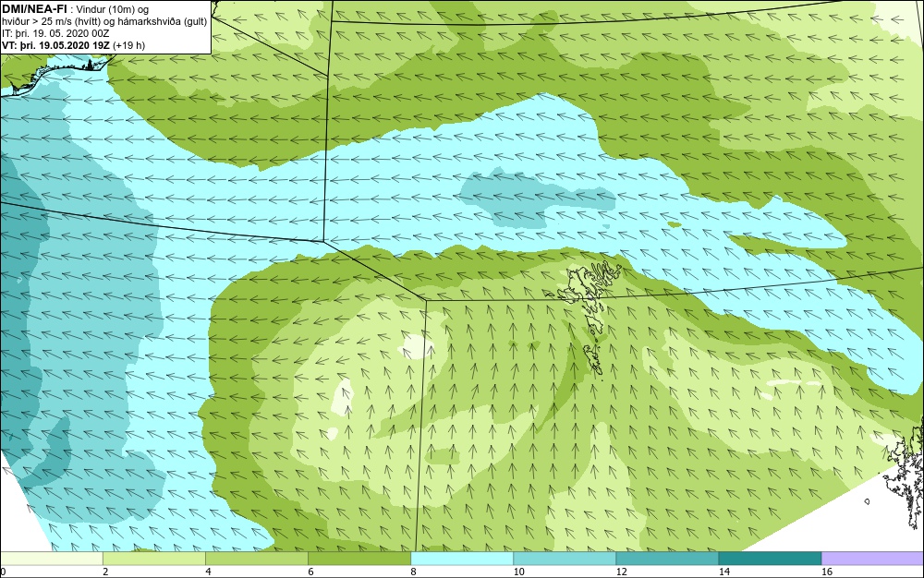Click the 'Vindur (10m) og' label
Viewport: 924px width, 578px height.
coord(113,9)
